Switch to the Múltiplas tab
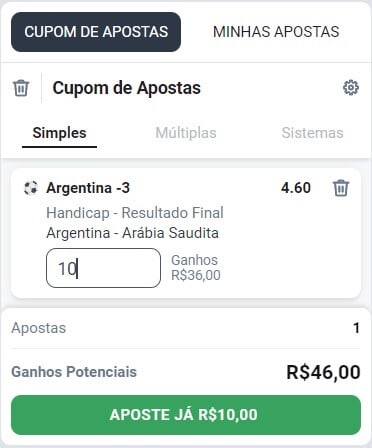 [x=186, y=133]
